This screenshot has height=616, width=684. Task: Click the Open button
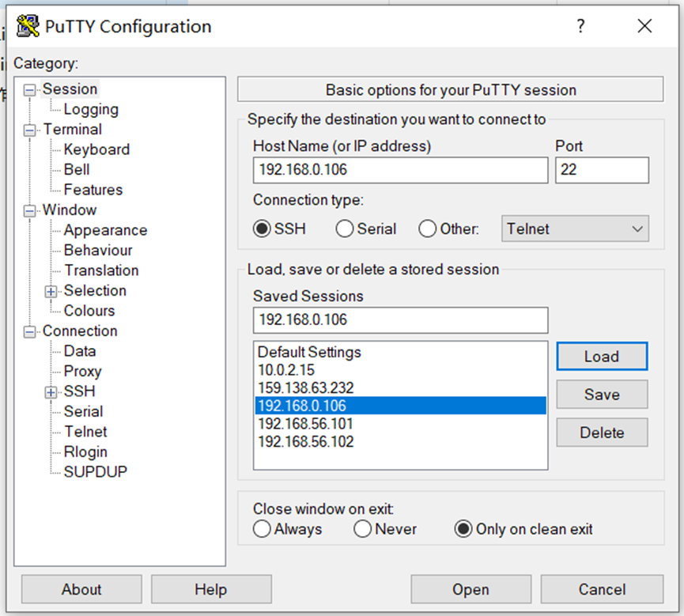[470, 589]
